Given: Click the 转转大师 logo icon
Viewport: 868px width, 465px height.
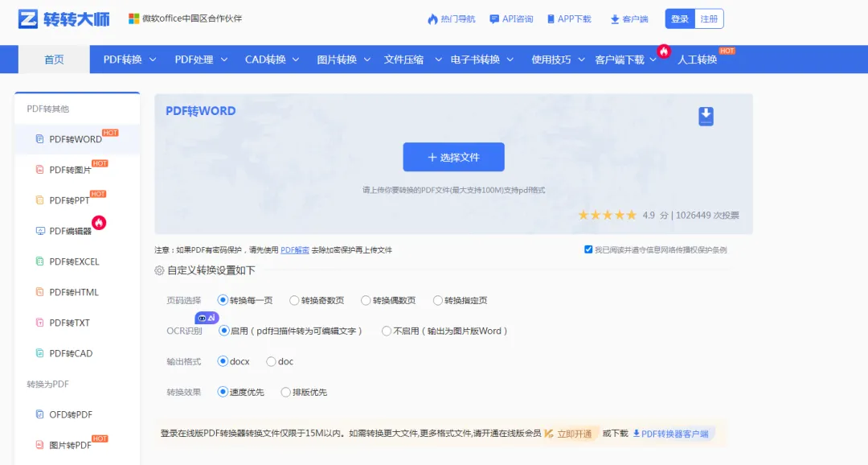Looking at the screenshot, I should point(27,19).
